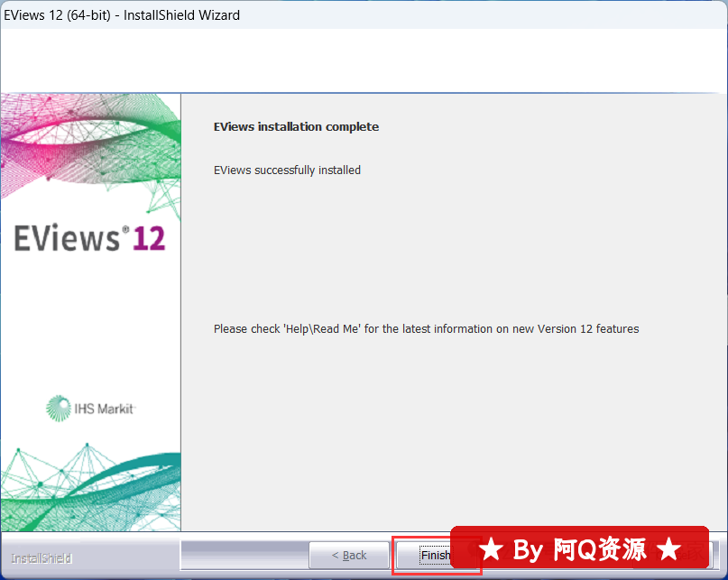This screenshot has width=728, height=580.
Task: Click the left star in red banner
Action: pyautogui.click(x=491, y=548)
